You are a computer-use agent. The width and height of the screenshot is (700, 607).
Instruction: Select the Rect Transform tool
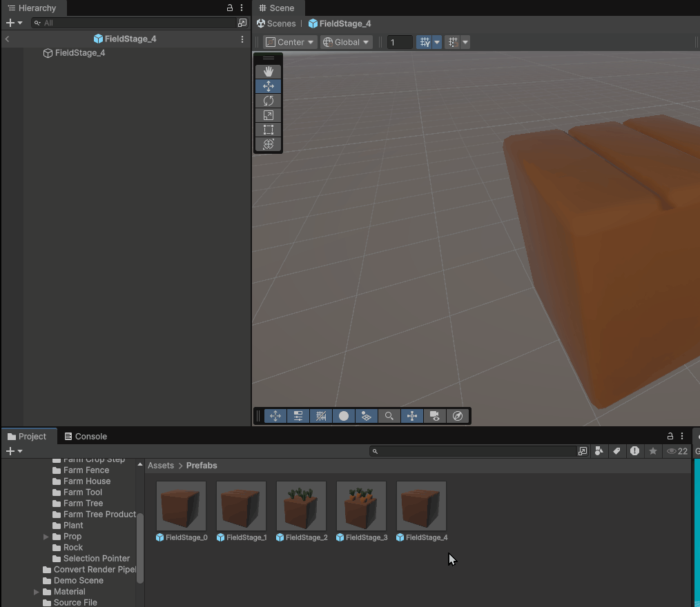click(x=268, y=130)
